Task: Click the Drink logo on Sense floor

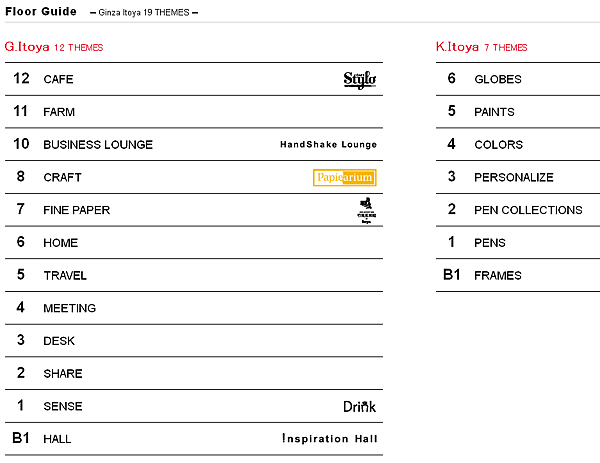Action: coord(359,406)
